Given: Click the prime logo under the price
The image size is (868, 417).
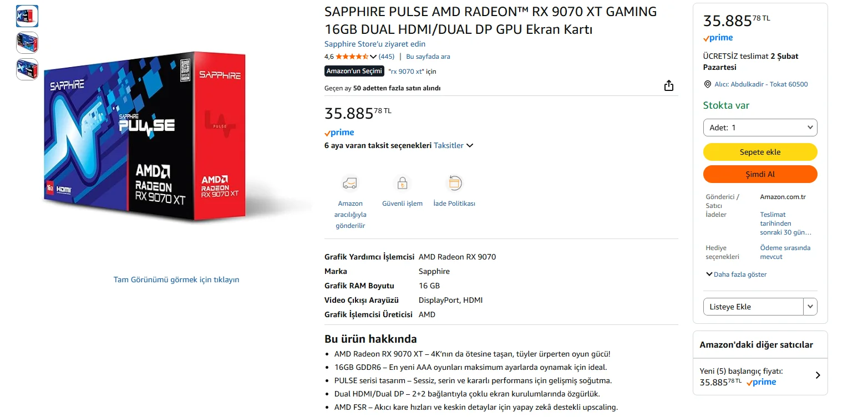Looking at the screenshot, I should pyautogui.click(x=339, y=133).
